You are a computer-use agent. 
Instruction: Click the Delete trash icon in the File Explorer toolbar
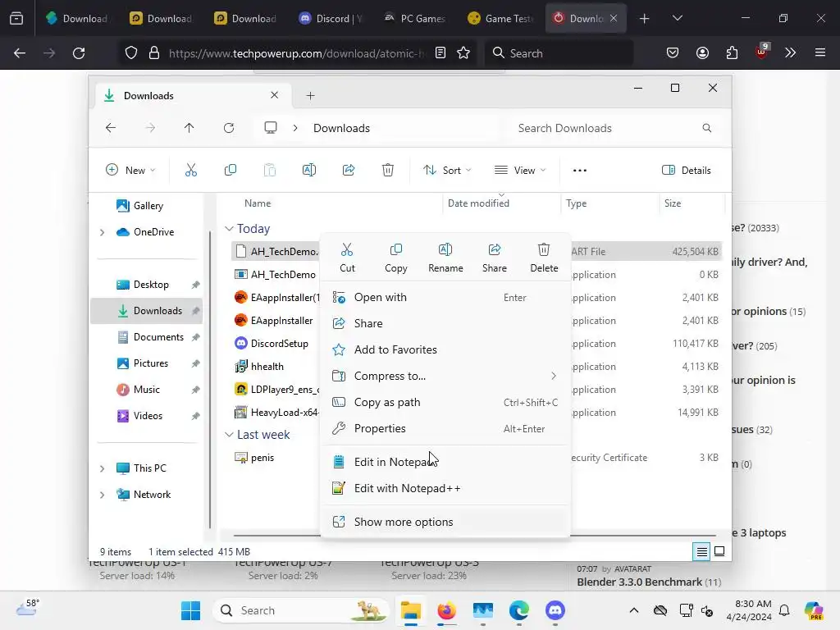tap(388, 171)
